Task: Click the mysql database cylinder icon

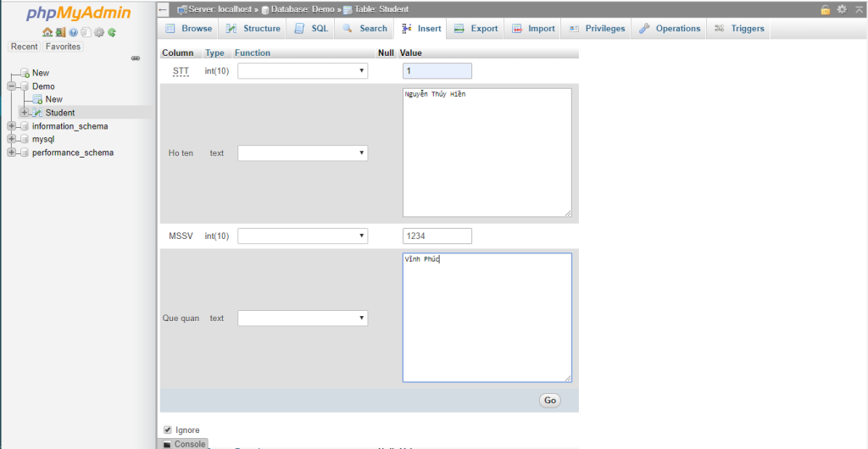Action: (x=25, y=139)
